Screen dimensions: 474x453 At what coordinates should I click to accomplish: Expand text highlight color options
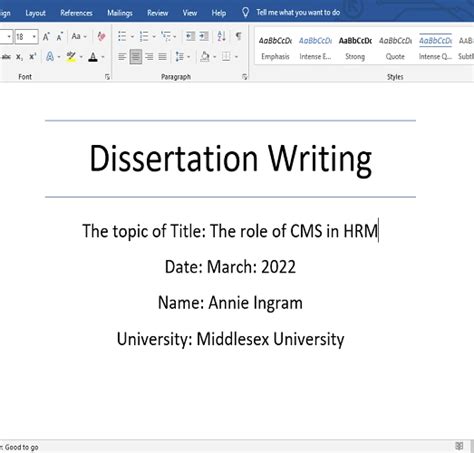[81, 57]
